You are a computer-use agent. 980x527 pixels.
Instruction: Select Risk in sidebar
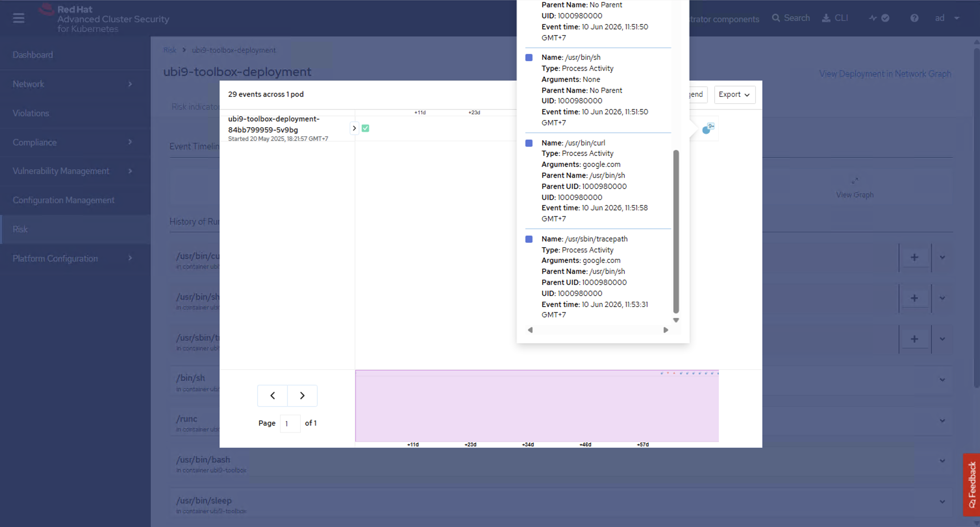tap(75, 229)
